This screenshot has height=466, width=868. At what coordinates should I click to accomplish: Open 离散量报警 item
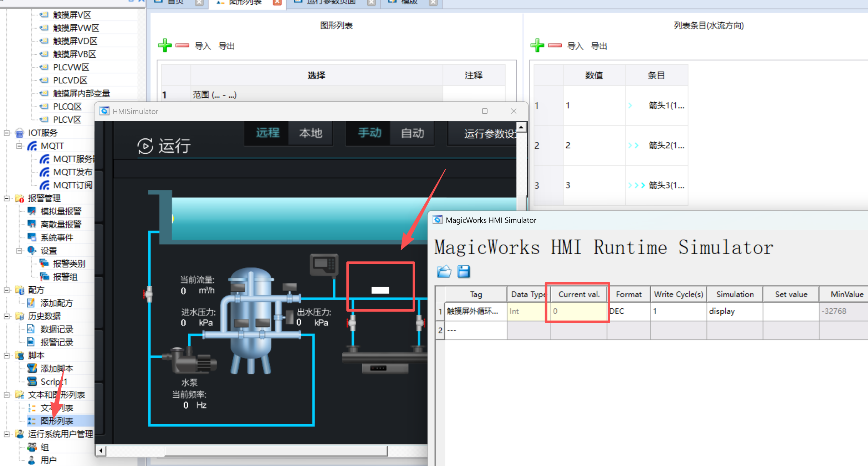(x=61, y=224)
